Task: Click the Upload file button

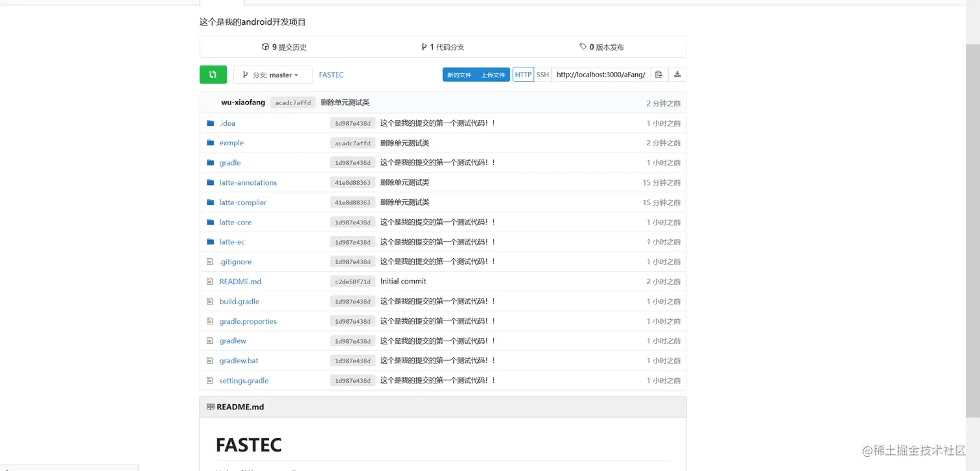Action: [493, 75]
